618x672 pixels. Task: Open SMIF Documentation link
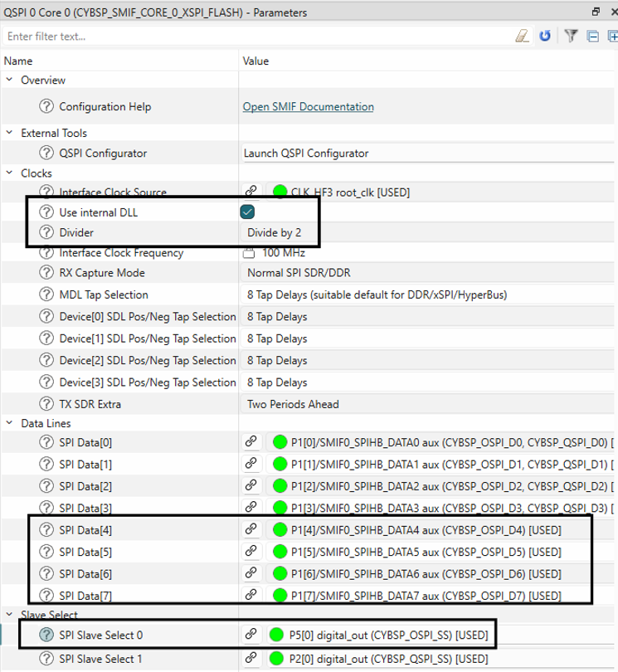tap(308, 107)
